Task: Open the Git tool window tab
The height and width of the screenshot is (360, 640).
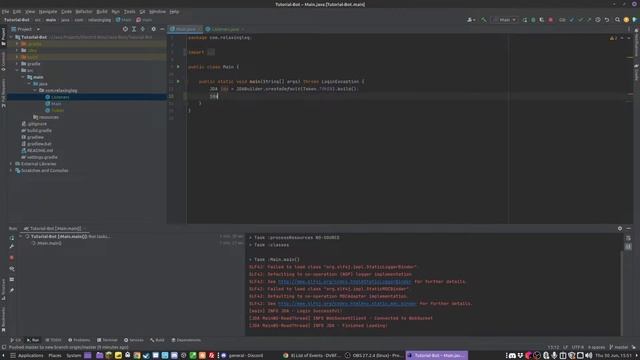Action: click(16, 340)
